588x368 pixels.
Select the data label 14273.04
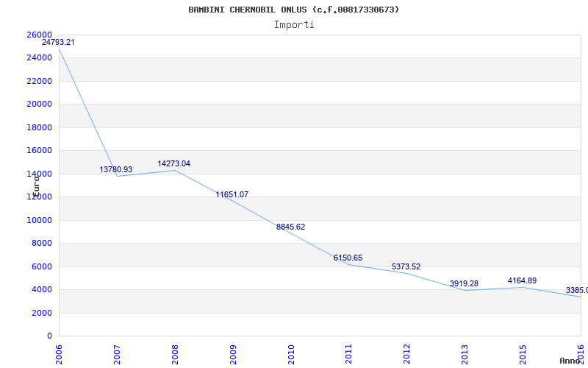pos(174,163)
